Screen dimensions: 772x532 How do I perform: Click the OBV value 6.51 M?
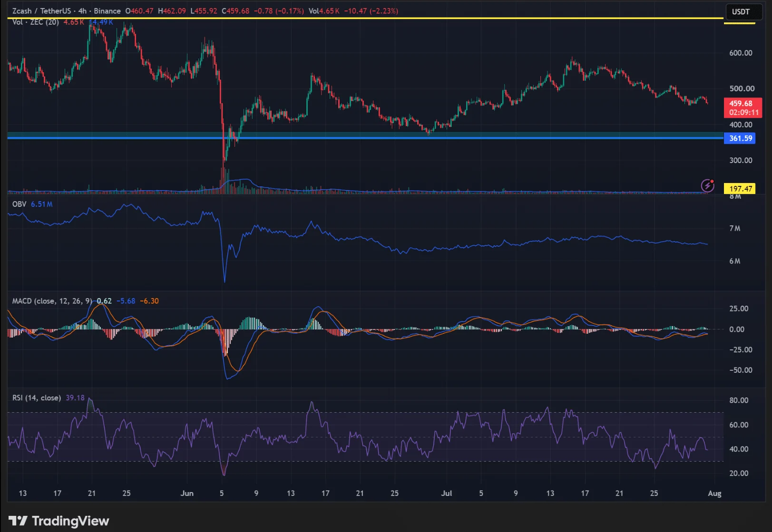(42, 204)
